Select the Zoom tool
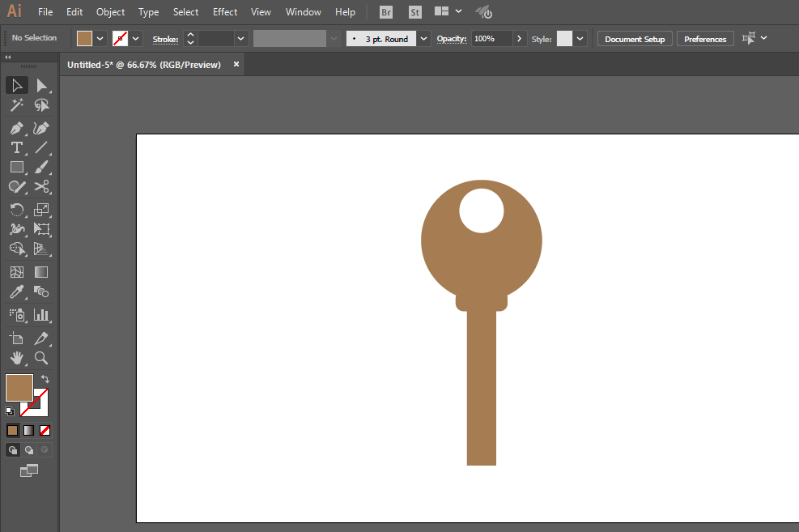 (41, 358)
